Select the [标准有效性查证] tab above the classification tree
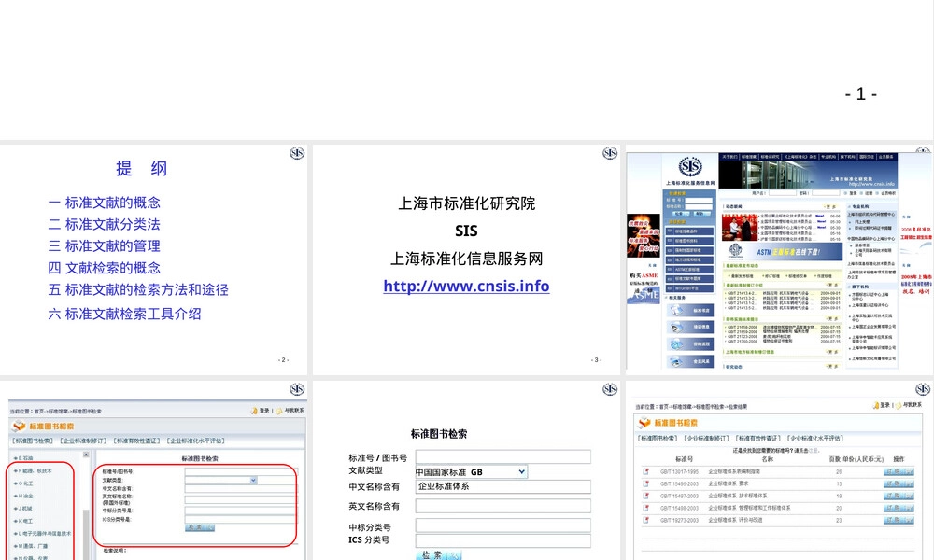 [137, 441]
